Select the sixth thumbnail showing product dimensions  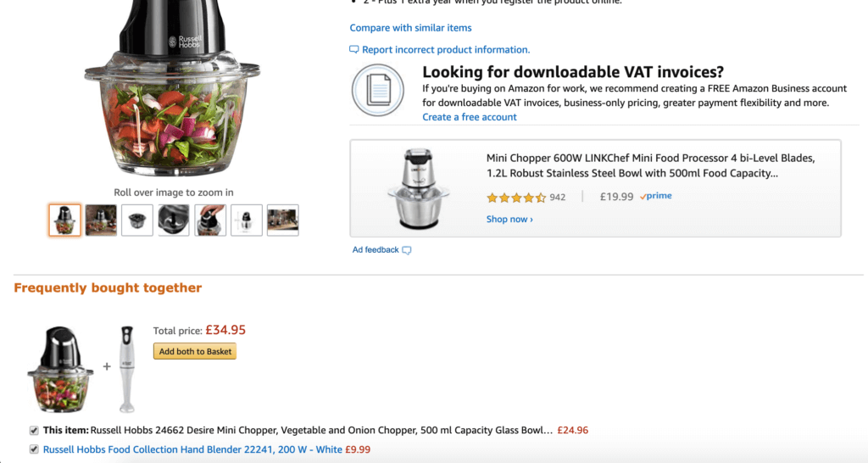[x=247, y=220]
